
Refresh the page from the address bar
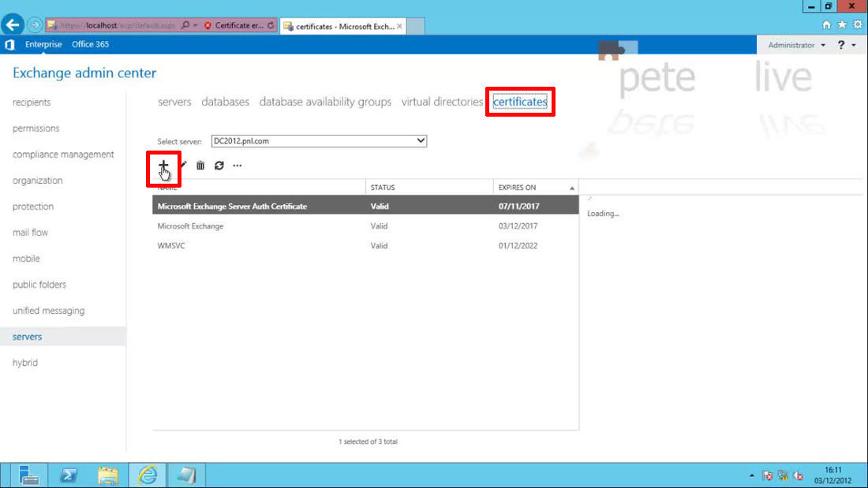pyautogui.click(x=271, y=25)
